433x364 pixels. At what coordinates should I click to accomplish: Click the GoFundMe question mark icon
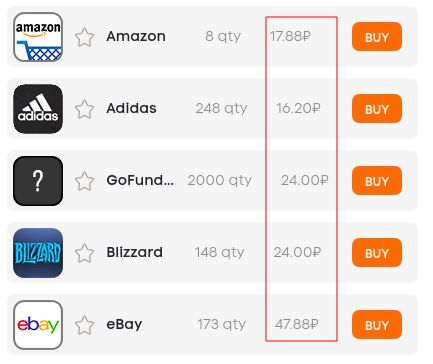click(x=38, y=181)
